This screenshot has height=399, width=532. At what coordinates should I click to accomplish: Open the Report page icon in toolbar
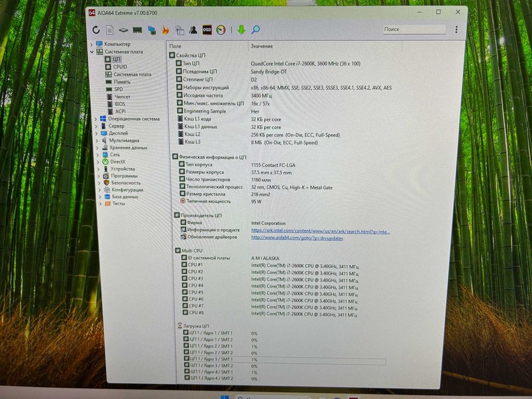[109, 30]
